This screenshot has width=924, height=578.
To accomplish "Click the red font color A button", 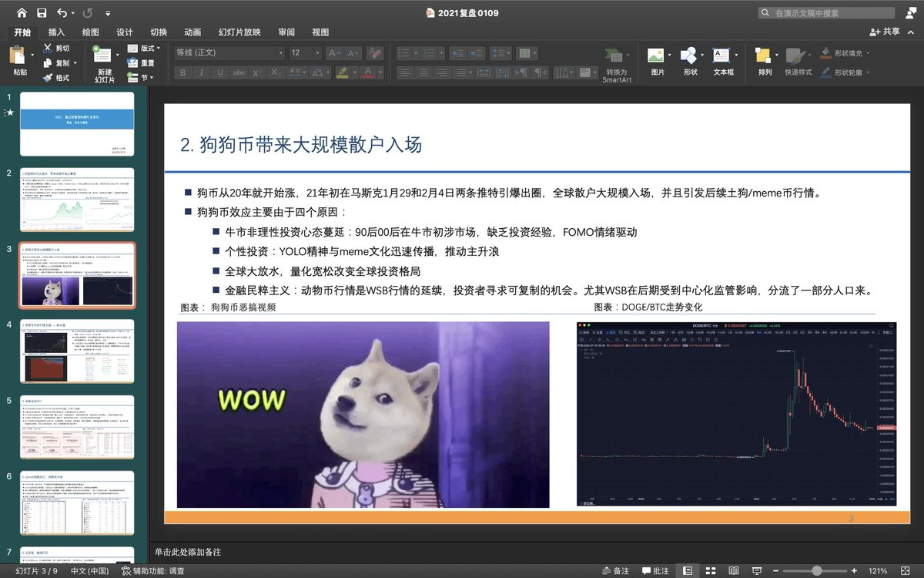I will click(x=368, y=72).
